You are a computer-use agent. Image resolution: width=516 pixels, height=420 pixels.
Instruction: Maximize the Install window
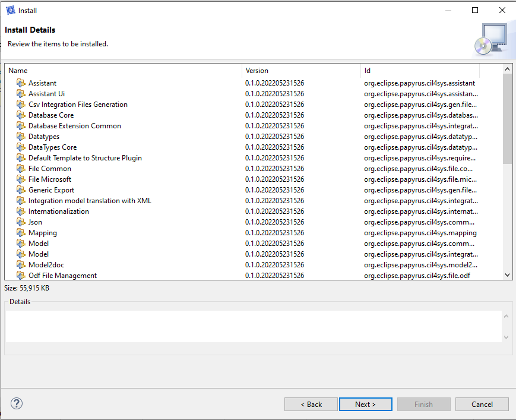(475, 10)
